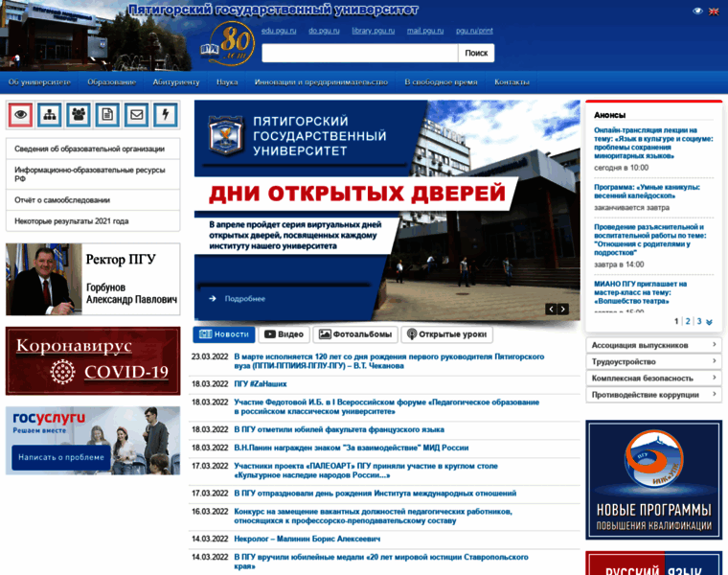This screenshot has height=575, width=728.
Task: Open the document icon button
Action: tap(107, 115)
